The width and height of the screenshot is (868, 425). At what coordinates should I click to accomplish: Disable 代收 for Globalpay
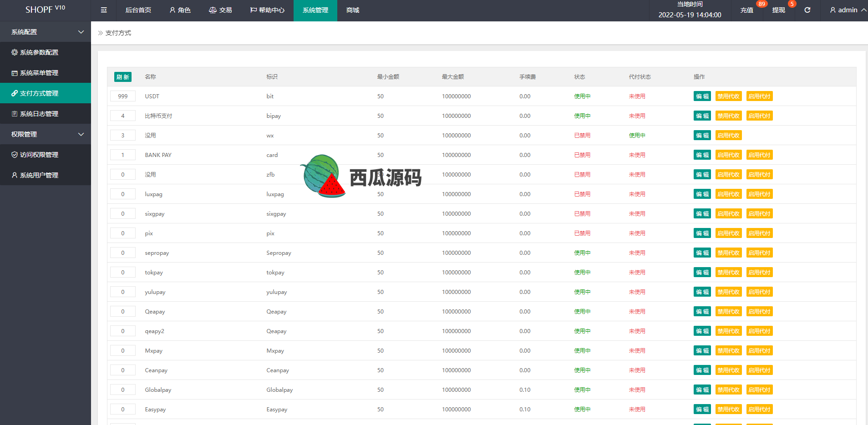(x=729, y=390)
